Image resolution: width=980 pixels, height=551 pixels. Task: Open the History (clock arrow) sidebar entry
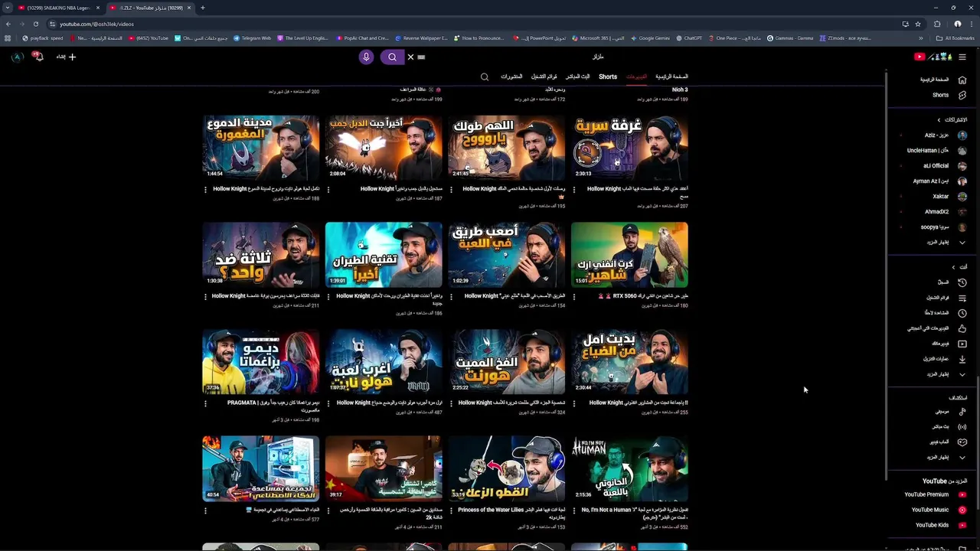click(x=962, y=282)
